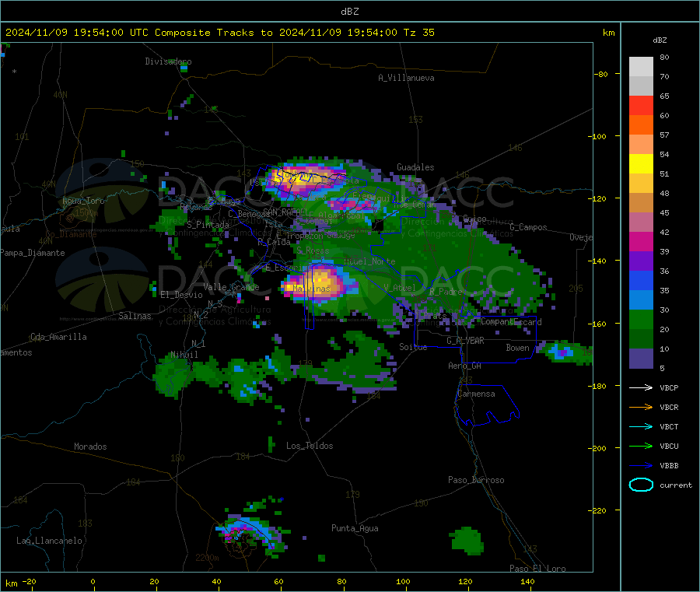
Task: Click the white VBCP arrow in legend
Action: (641, 387)
